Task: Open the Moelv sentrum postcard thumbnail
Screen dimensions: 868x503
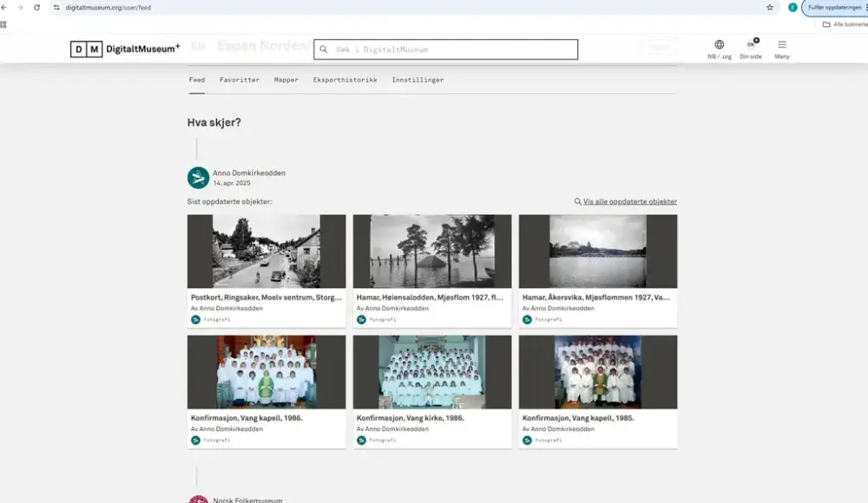Action: (x=266, y=252)
